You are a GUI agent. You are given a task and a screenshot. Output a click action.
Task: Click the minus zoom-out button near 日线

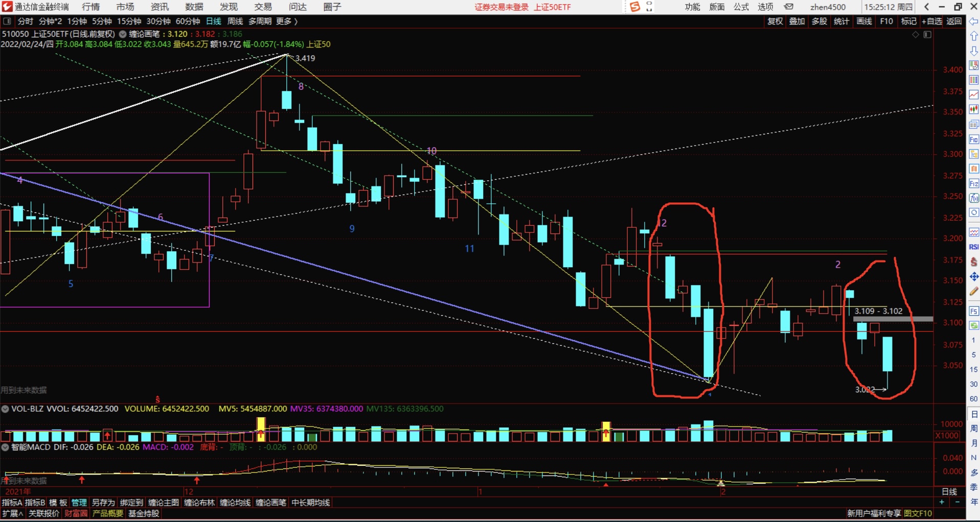pos(958,502)
